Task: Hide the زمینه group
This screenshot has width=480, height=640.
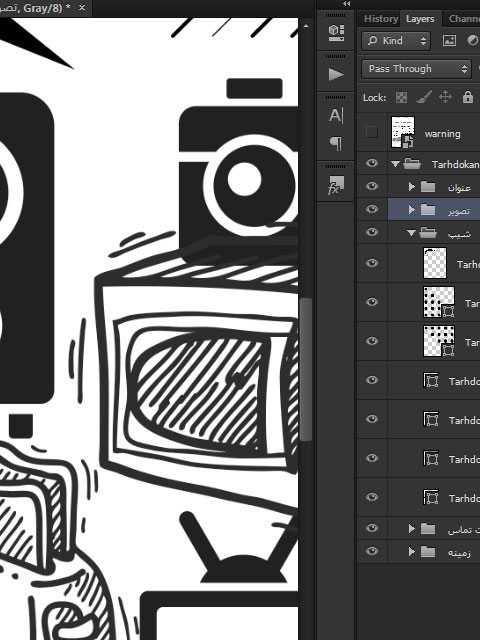Action: click(x=371, y=551)
